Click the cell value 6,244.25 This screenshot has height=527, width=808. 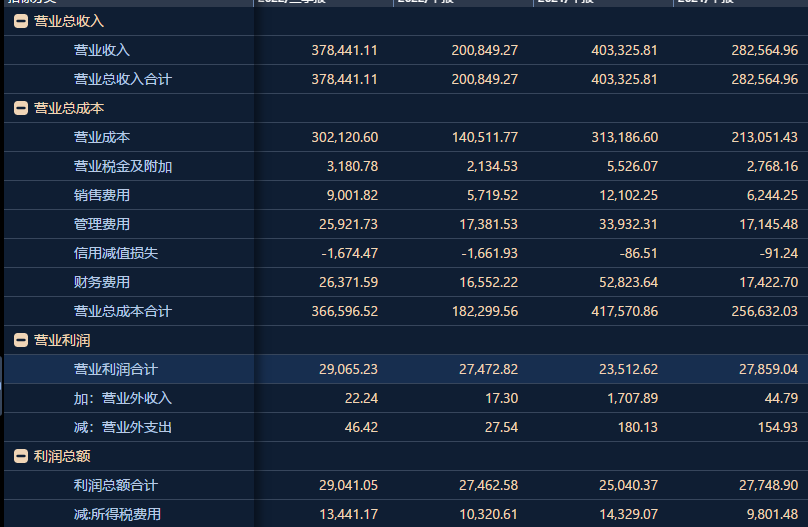point(772,195)
